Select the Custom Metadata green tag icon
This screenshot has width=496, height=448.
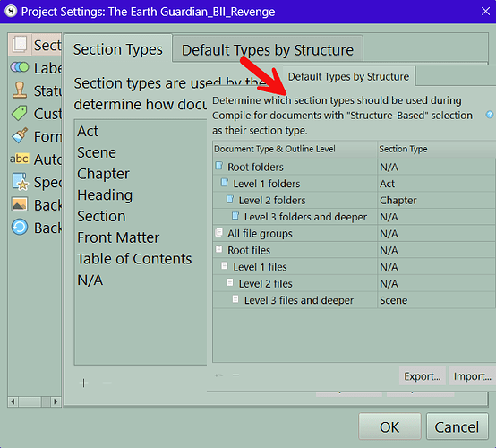pos(20,113)
